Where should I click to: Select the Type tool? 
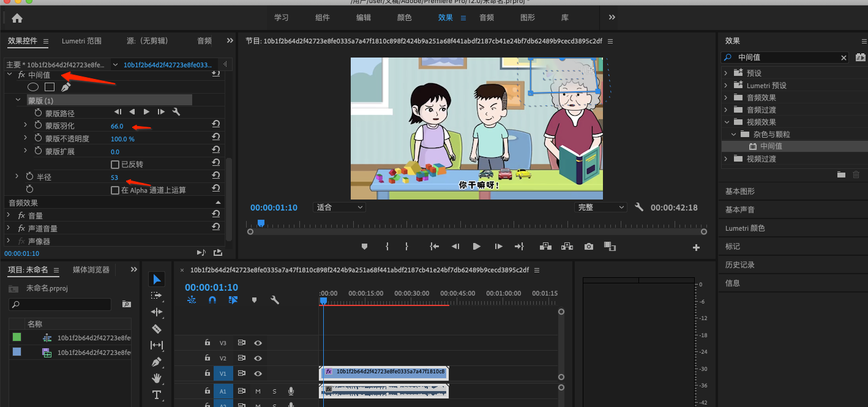click(157, 395)
